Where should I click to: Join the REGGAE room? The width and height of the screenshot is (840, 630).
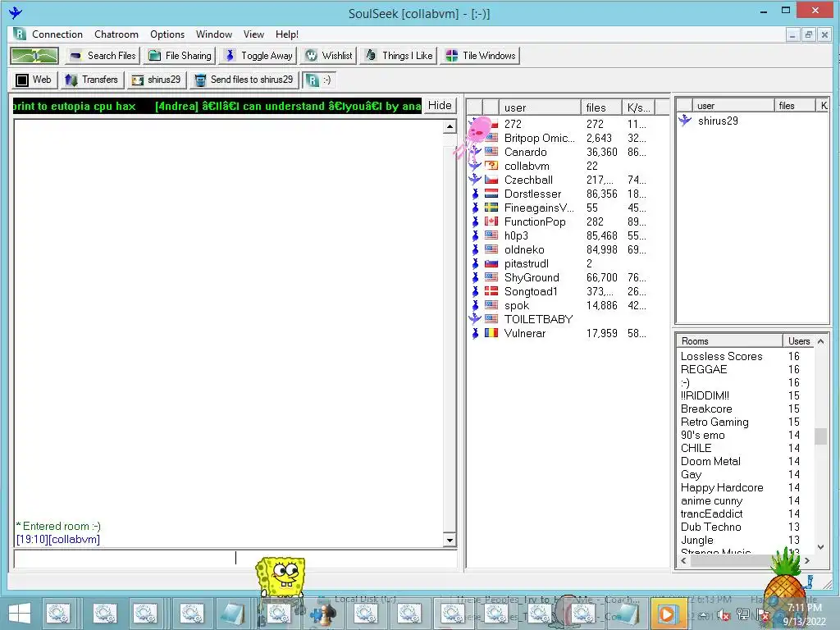(703, 370)
